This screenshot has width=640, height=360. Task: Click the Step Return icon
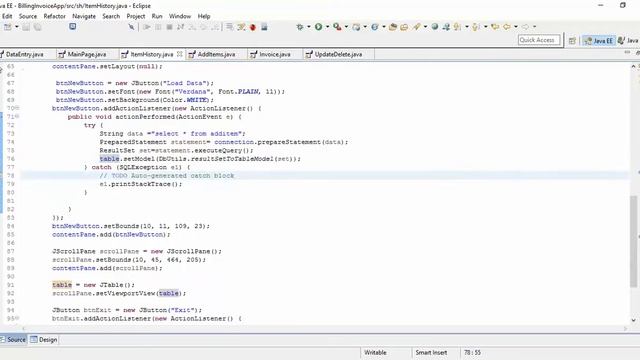215,27
